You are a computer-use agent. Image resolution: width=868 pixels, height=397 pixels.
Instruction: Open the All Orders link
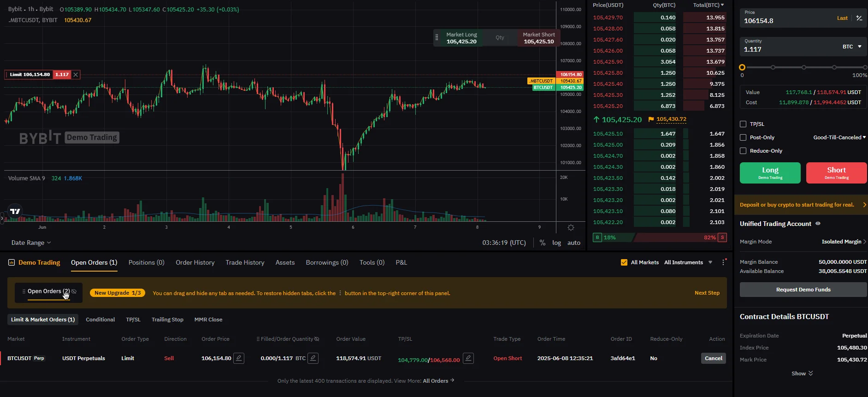[438, 381]
